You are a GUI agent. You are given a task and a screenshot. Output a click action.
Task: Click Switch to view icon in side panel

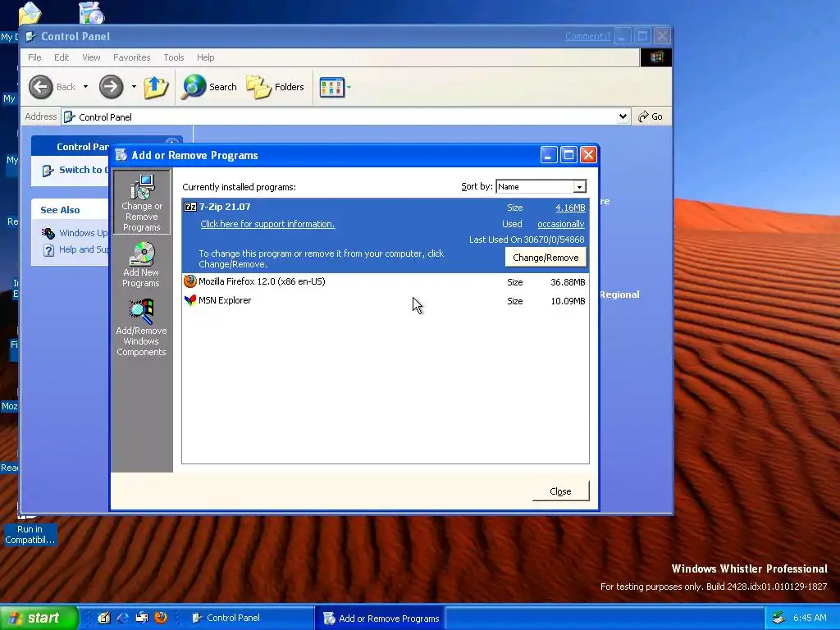[48, 171]
